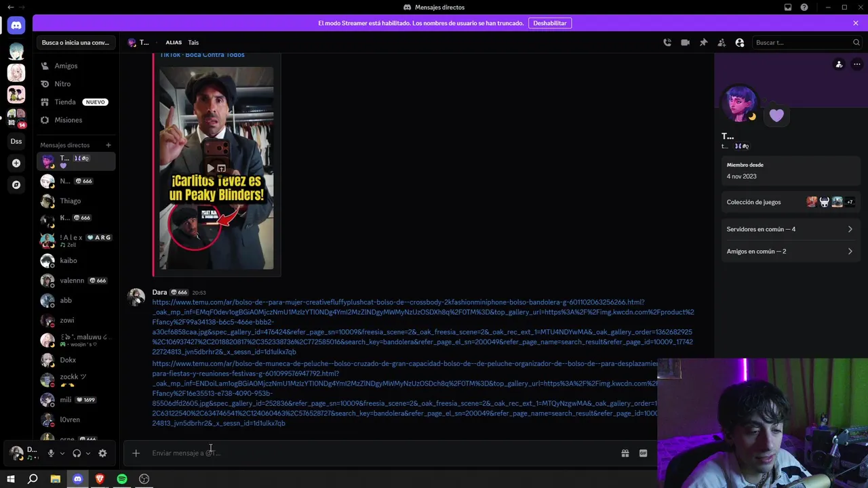Open Discover servers compass icon
The width and height of the screenshot is (868, 488).
[16, 184]
